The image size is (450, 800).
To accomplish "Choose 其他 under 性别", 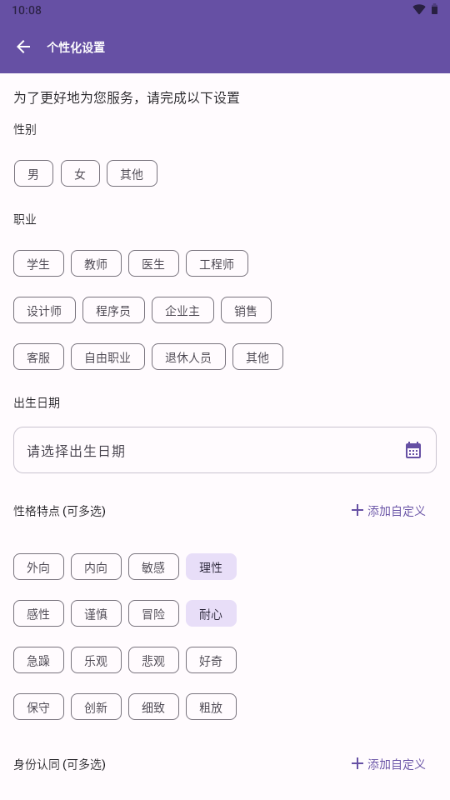I will 132,173.
